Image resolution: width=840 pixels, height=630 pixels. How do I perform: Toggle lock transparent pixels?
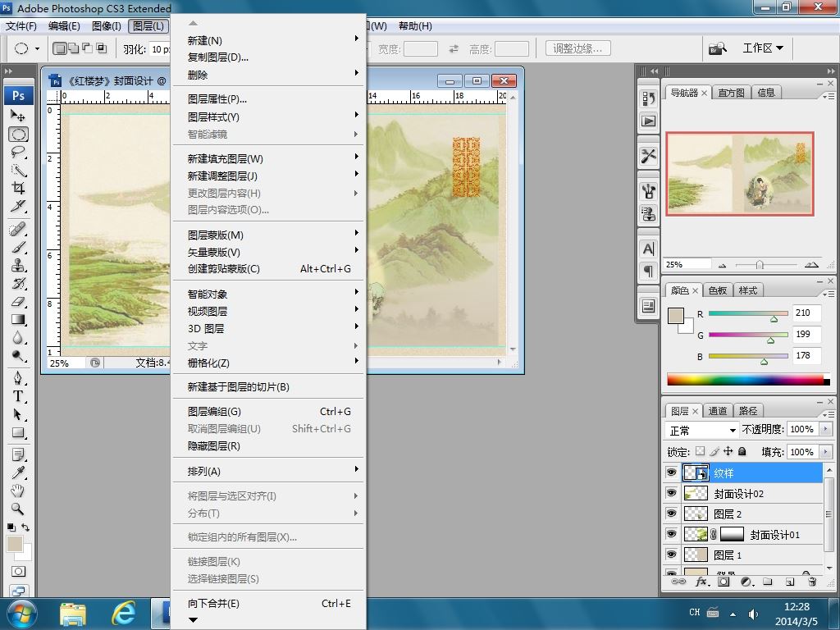pos(700,452)
